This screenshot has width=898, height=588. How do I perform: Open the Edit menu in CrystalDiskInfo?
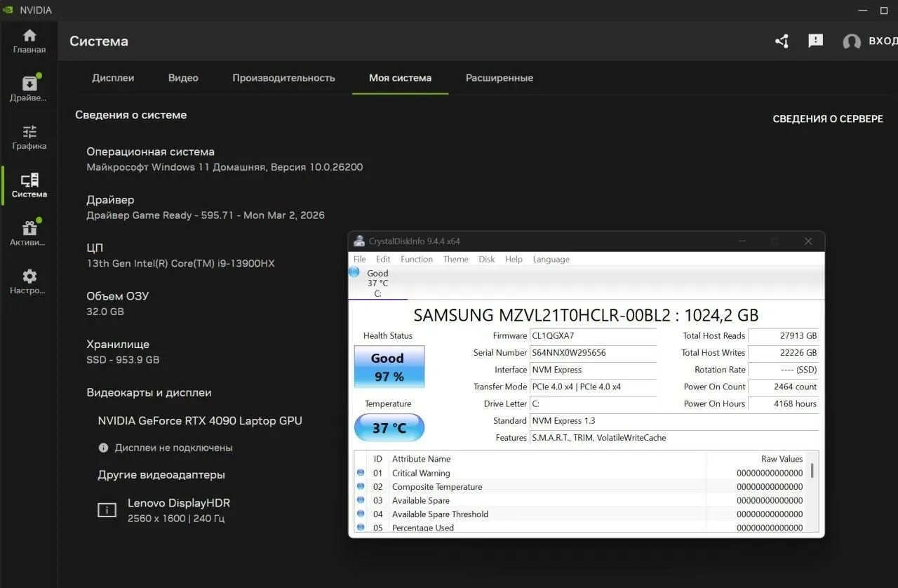coord(383,259)
